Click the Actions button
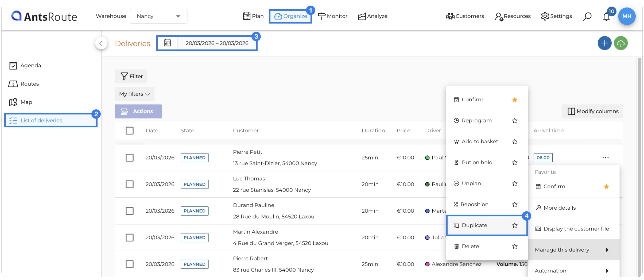This screenshot has height=280, width=644. 138,111
